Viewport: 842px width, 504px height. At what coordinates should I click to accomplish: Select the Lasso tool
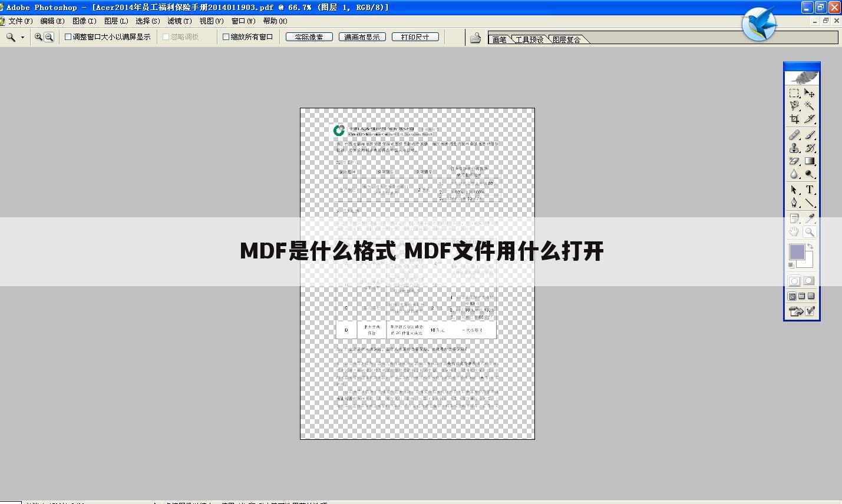(x=794, y=106)
